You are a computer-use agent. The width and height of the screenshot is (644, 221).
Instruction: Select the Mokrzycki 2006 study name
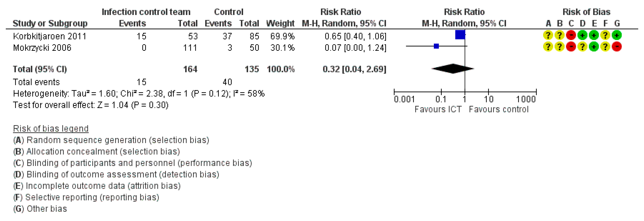coord(42,48)
